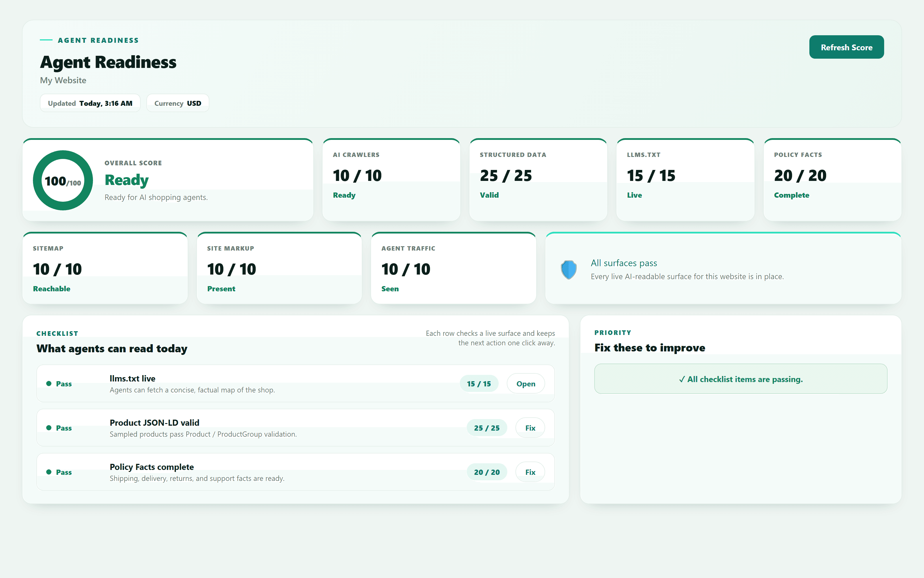Fix the Product JSON-LD valid row
Screen dimensions: 924x578
coord(530,428)
